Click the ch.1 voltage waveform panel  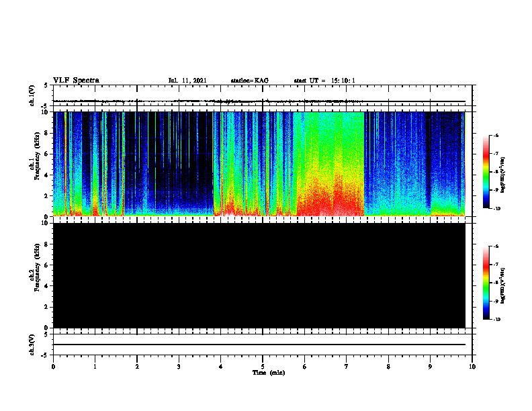[262, 95]
